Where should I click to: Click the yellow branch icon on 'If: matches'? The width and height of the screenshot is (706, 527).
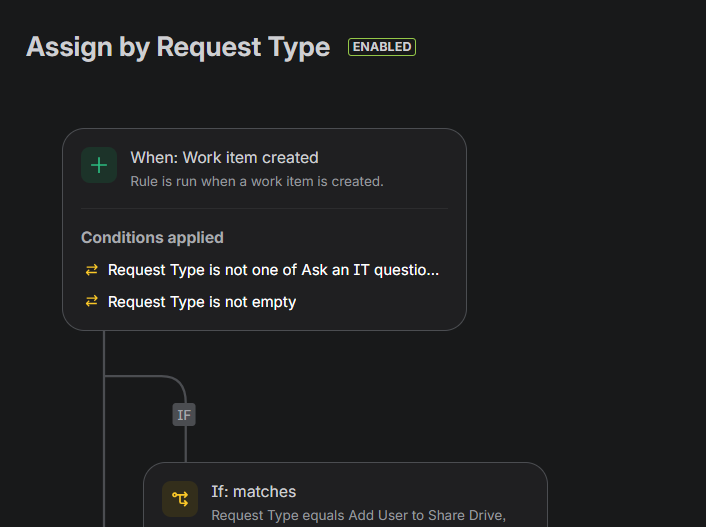pyautogui.click(x=180, y=499)
